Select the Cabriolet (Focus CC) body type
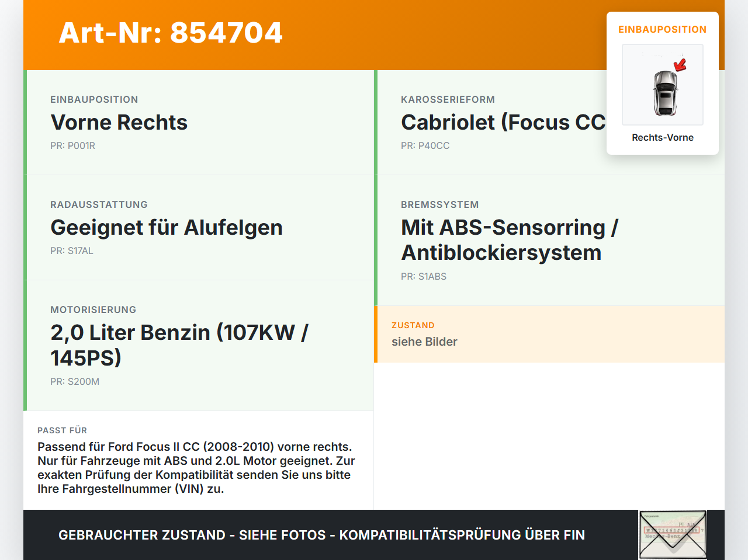The width and height of the screenshot is (748, 560). [x=504, y=122]
